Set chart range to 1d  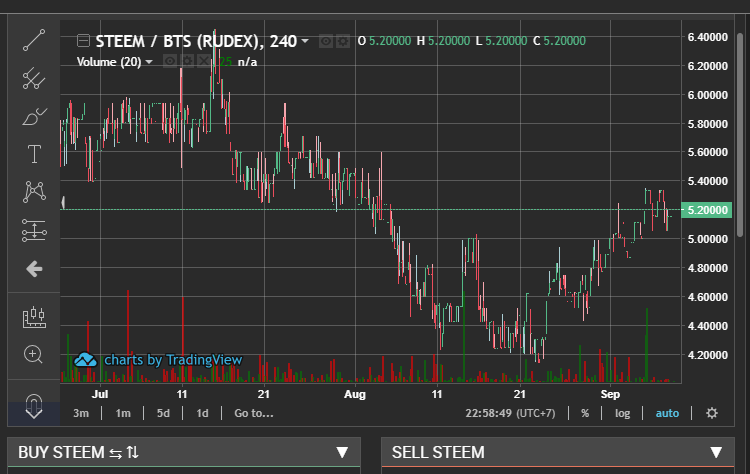click(x=202, y=413)
